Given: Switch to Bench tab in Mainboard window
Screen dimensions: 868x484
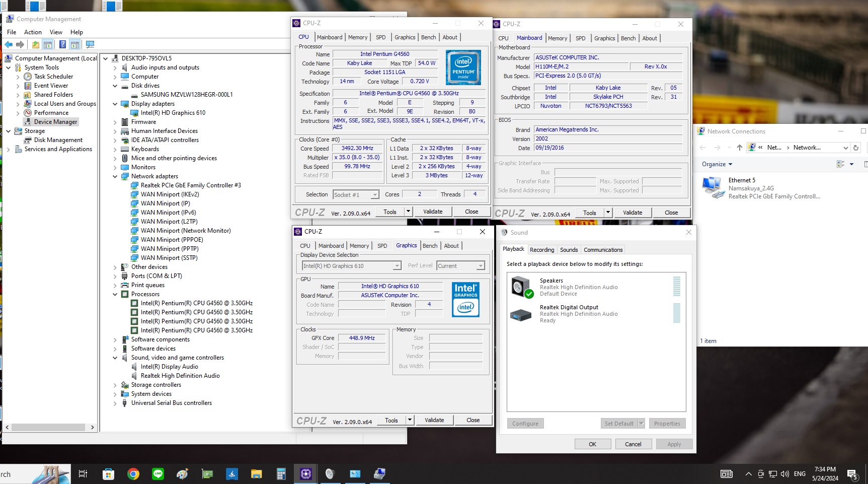Looking at the screenshot, I should pyautogui.click(x=628, y=38).
